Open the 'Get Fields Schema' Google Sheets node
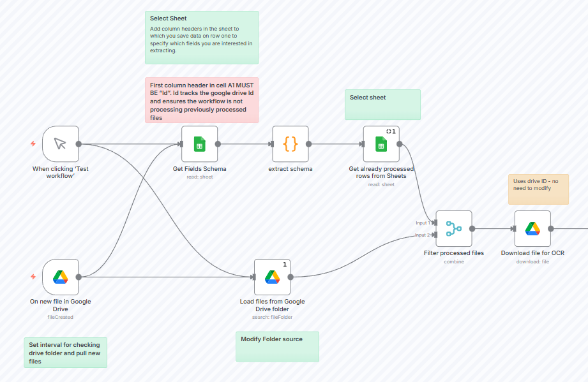Viewport: 588px width, 382px height. tap(199, 144)
